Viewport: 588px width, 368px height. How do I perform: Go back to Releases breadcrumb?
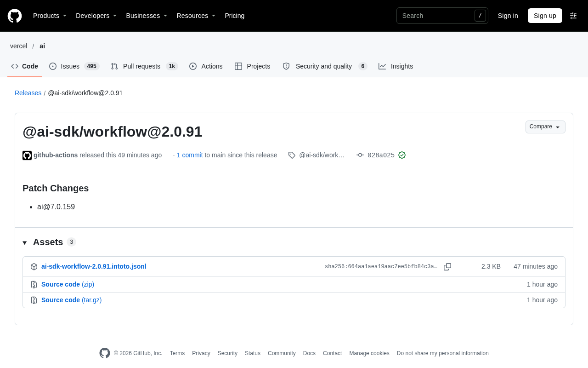(x=28, y=93)
